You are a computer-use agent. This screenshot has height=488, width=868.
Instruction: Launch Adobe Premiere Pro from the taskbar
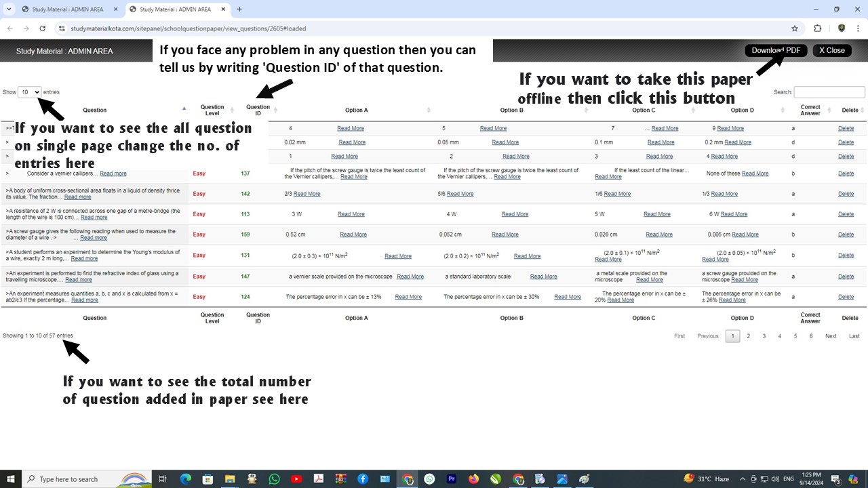coord(452,479)
